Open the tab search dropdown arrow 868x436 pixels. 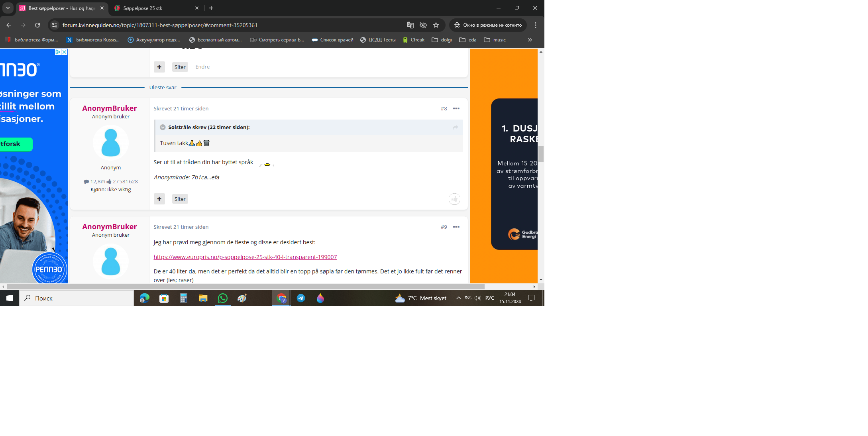pyautogui.click(x=8, y=8)
